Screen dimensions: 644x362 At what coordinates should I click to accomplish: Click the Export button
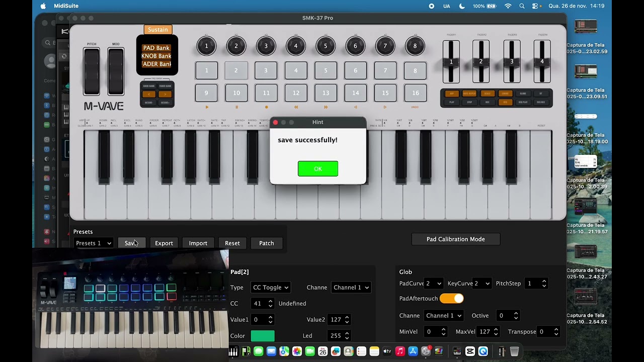(164, 243)
